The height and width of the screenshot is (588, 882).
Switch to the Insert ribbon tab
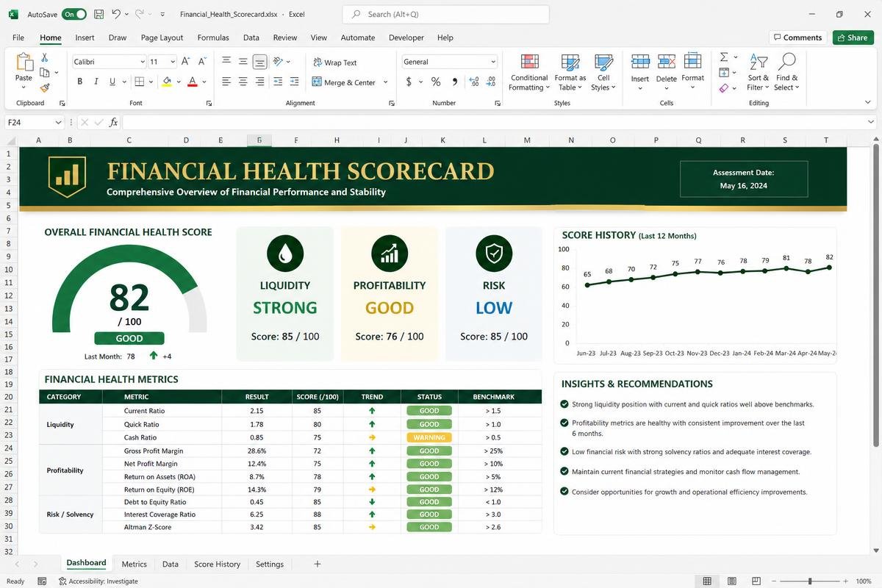tap(85, 37)
